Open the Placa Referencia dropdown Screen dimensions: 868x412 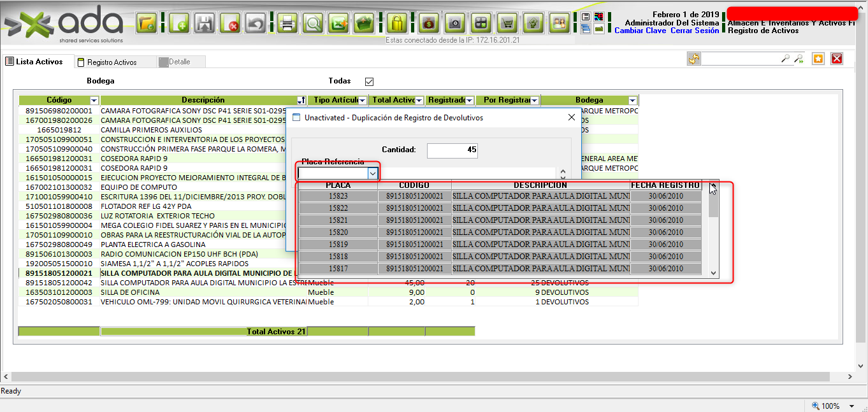click(x=373, y=173)
